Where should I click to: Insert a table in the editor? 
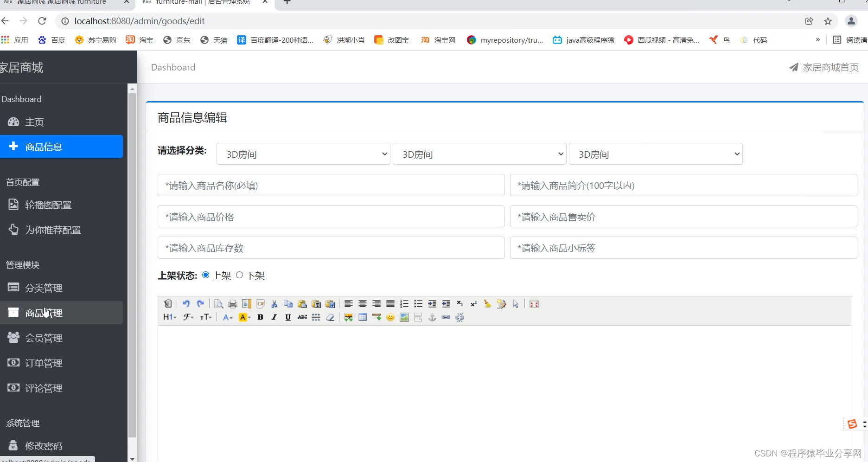click(363, 317)
